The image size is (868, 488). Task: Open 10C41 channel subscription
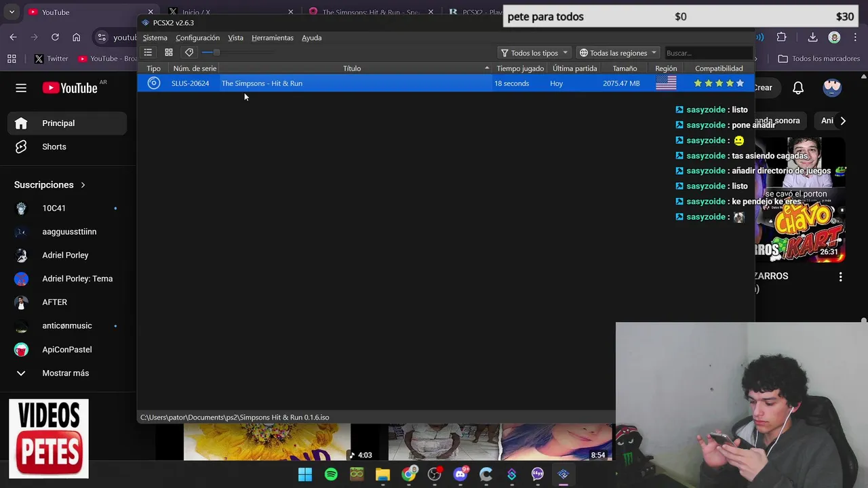pyautogui.click(x=66, y=208)
